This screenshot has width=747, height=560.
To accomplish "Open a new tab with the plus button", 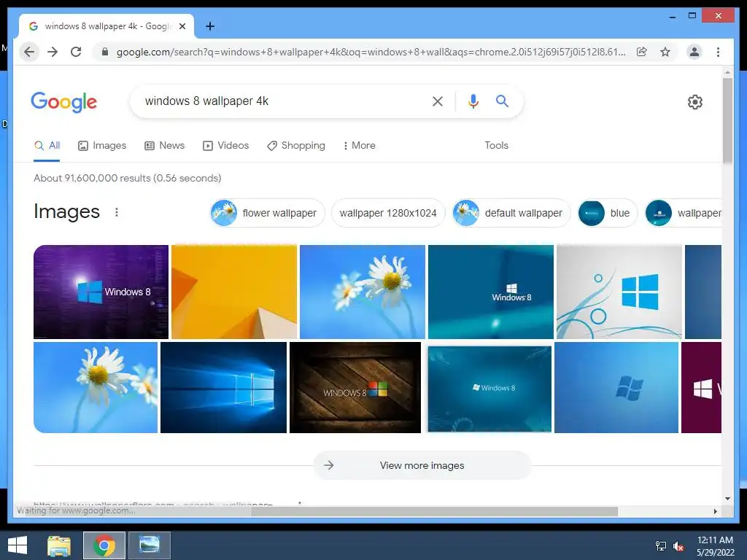I will tap(210, 26).
